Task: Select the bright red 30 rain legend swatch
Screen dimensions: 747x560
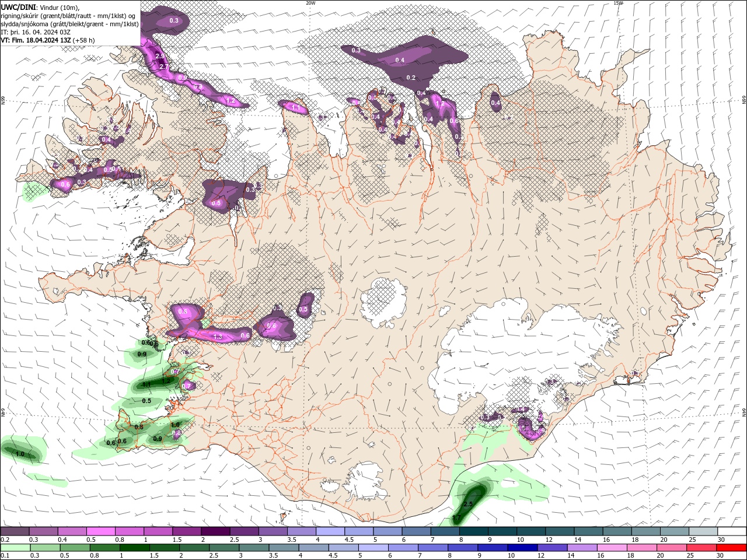Action: [x=732, y=548]
